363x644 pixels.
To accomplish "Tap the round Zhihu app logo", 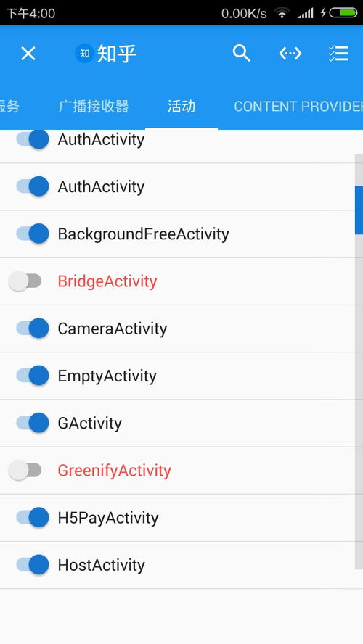I will pyautogui.click(x=84, y=54).
